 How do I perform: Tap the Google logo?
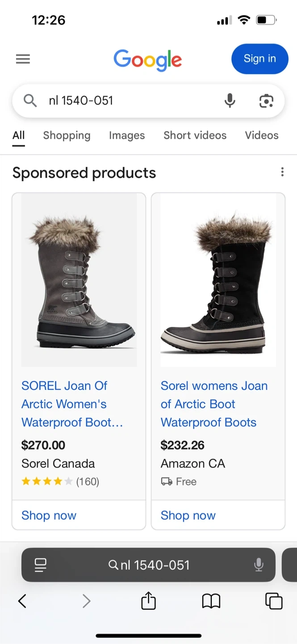pyautogui.click(x=148, y=60)
